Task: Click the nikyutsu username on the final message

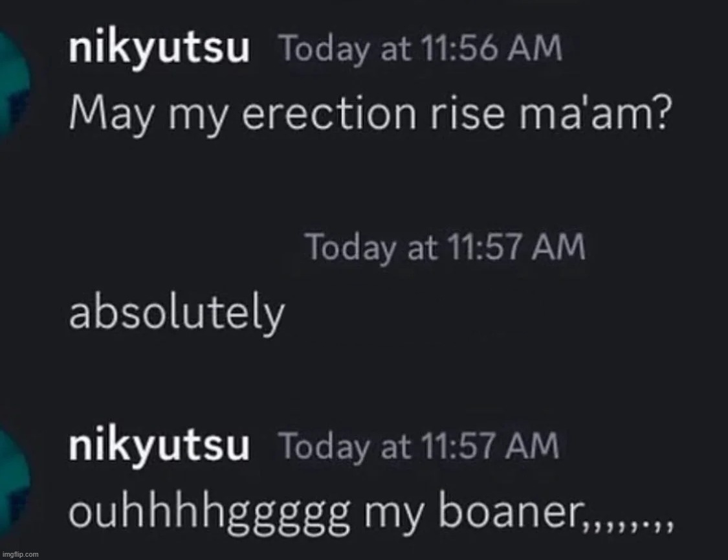Action: [x=159, y=447]
